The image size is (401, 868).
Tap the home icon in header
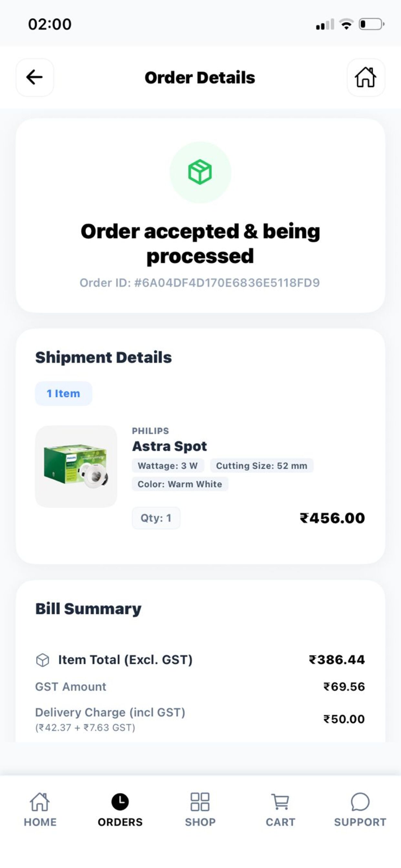[x=365, y=77]
